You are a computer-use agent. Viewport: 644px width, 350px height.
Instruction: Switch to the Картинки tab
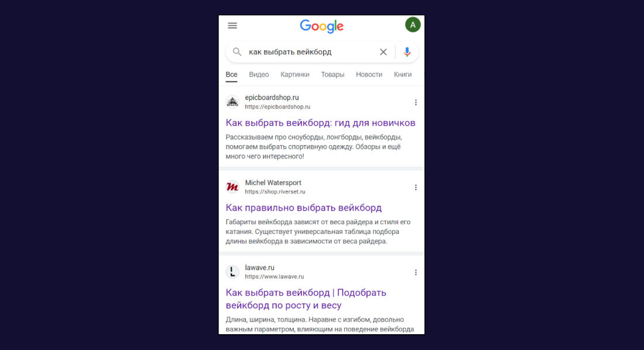[x=295, y=74]
